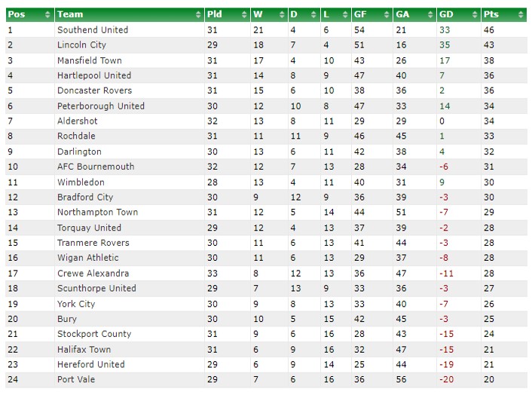Select the Pts column header label
Viewport: 532px width, 395px height.
click(x=491, y=14)
